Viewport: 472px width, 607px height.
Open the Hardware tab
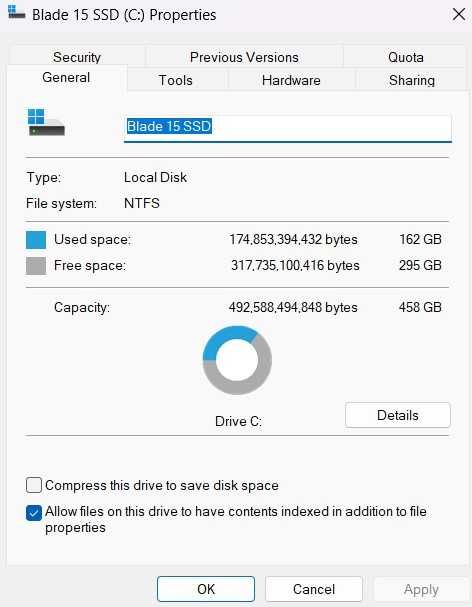click(x=291, y=80)
